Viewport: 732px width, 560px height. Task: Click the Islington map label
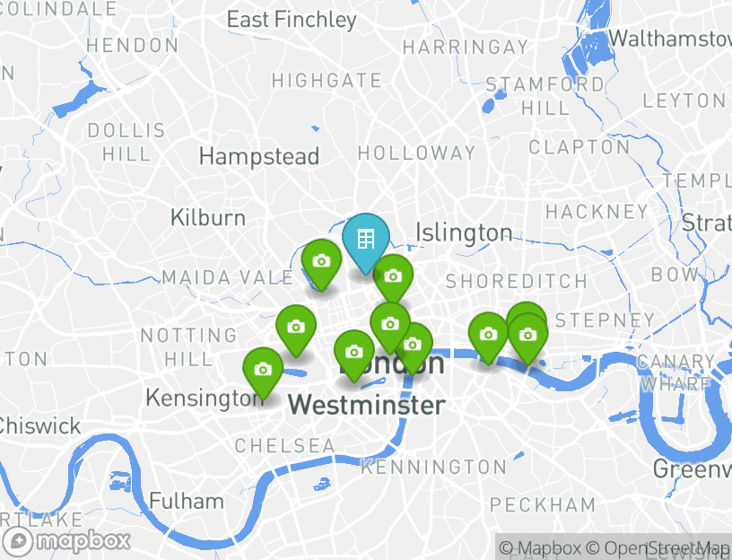click(x=464, y=232)
